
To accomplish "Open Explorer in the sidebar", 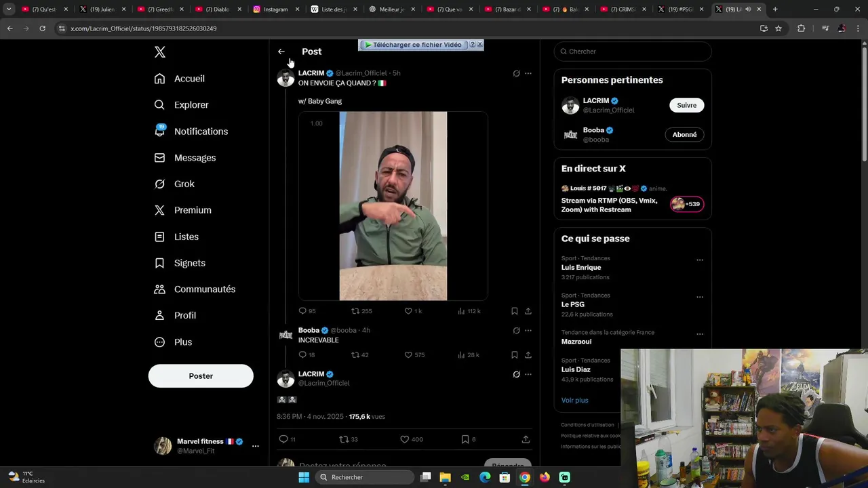I will tap(182, 105).
